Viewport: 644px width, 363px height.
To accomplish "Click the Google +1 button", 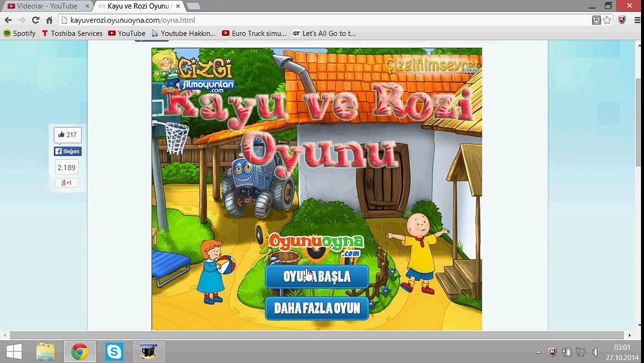I will pos(67,183).
